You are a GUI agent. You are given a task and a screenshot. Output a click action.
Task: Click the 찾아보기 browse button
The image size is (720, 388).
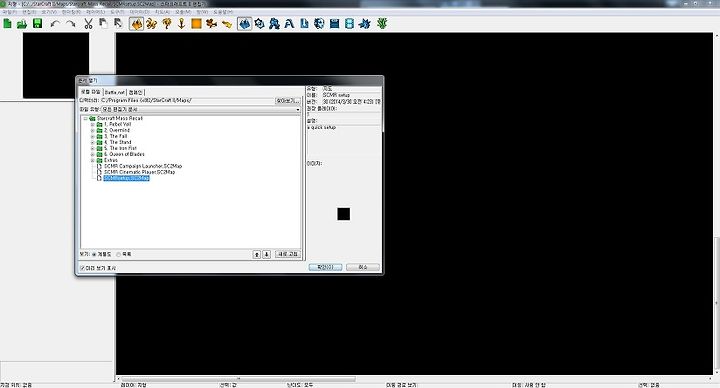(287, 100)
